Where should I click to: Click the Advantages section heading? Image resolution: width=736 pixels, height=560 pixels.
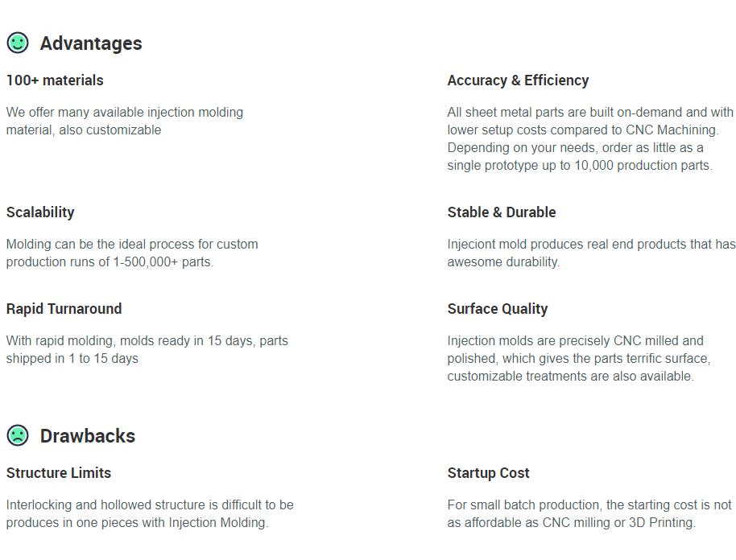pos(91,43)
